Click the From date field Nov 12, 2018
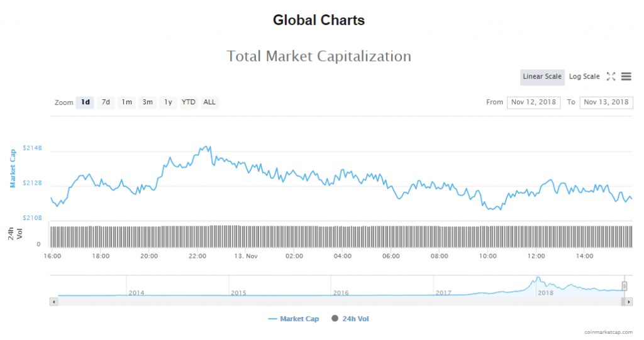 point(533,102)
